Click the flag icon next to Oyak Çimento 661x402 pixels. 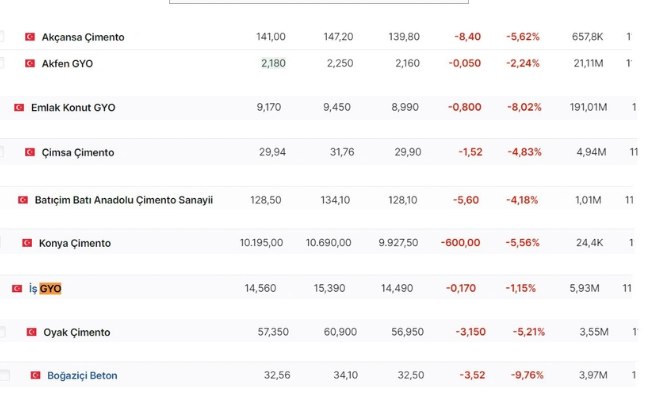[x=31, y=332]
